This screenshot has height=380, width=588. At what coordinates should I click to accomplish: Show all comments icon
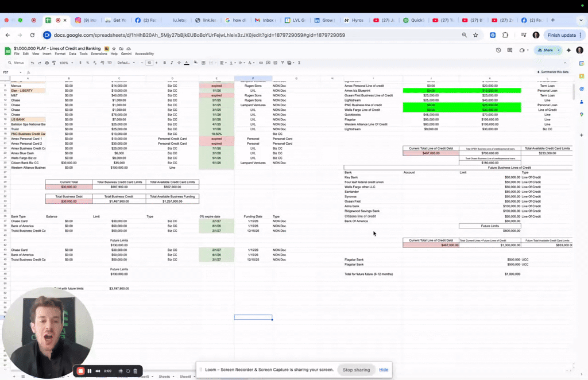coord(510,50)
